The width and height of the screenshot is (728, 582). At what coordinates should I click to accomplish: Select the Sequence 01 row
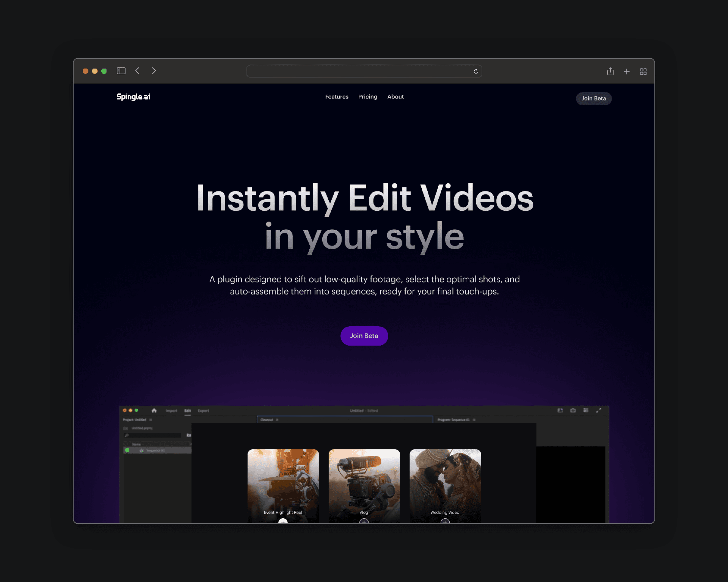pos(157,450)
